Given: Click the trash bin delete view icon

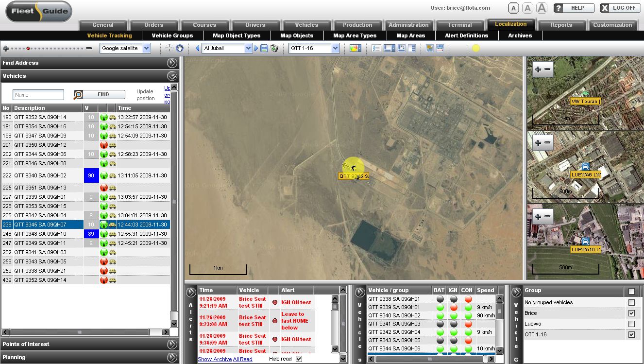Looking at the screenshot, I should [x=274, y=48].
